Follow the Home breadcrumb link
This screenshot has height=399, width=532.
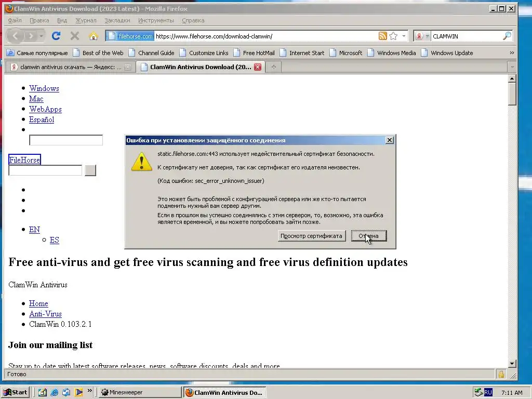coord(38,303)
